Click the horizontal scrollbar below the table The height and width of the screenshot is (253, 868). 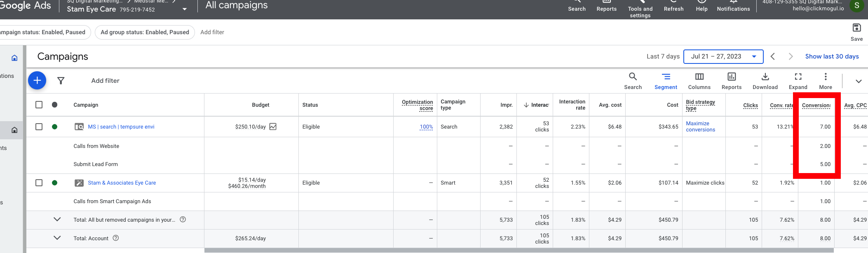(519, 251)
